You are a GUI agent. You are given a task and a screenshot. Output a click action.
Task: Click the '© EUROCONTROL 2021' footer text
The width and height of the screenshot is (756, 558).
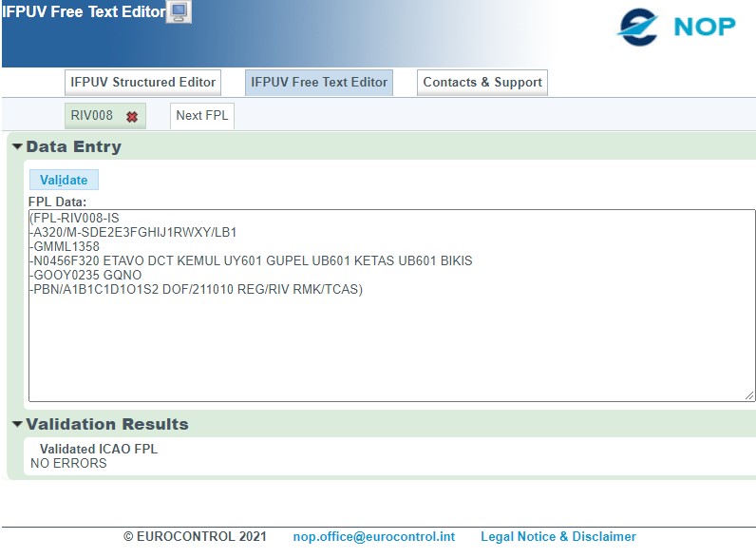click(195, 537)
